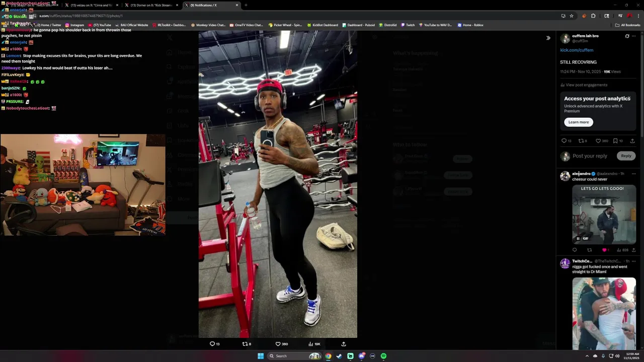Open DistroKid bookmark

388,25
